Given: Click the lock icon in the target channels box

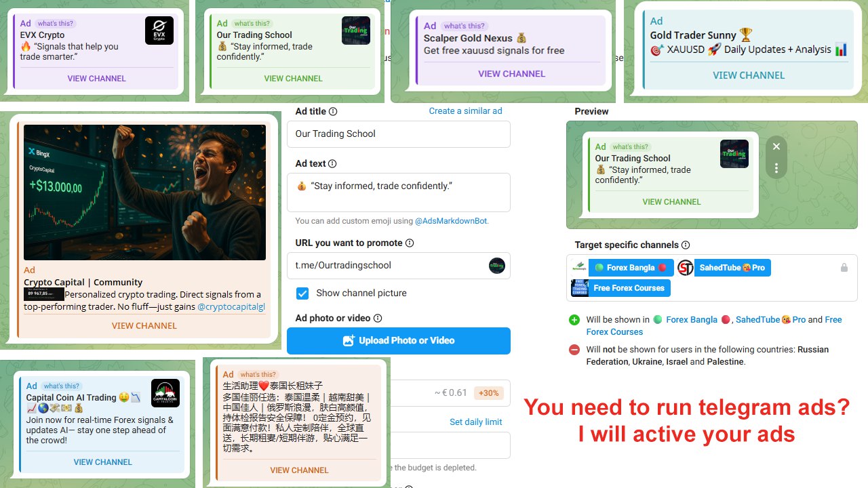Looking at the screenshot, I should [x=844, y=268].
